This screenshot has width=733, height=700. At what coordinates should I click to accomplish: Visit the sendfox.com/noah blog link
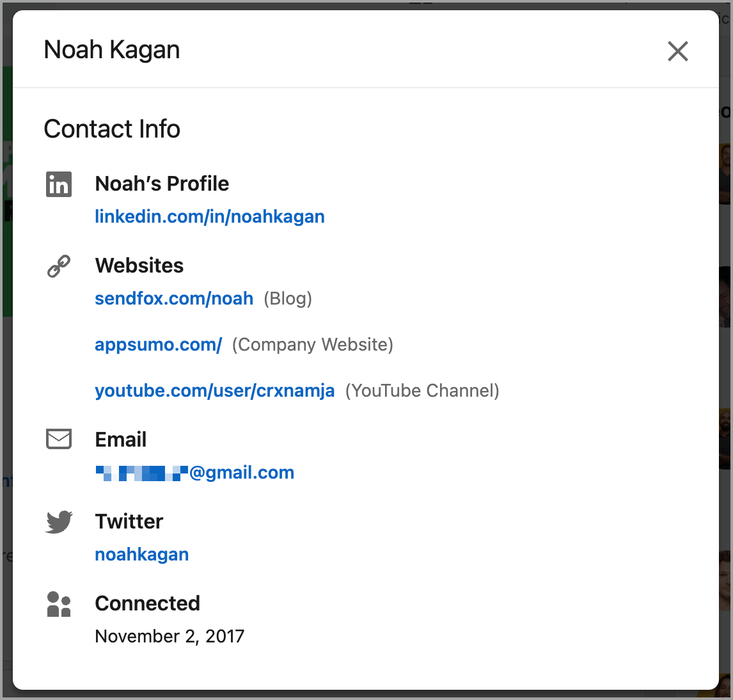174,299
